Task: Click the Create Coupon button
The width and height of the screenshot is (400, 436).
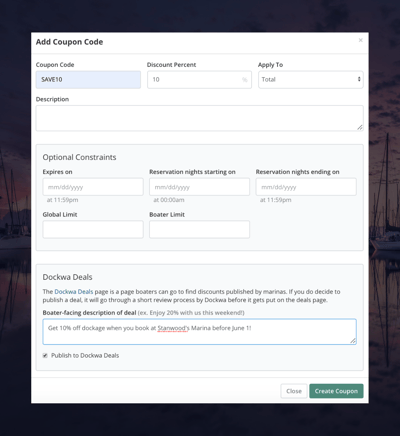Action: pos(336,391)
